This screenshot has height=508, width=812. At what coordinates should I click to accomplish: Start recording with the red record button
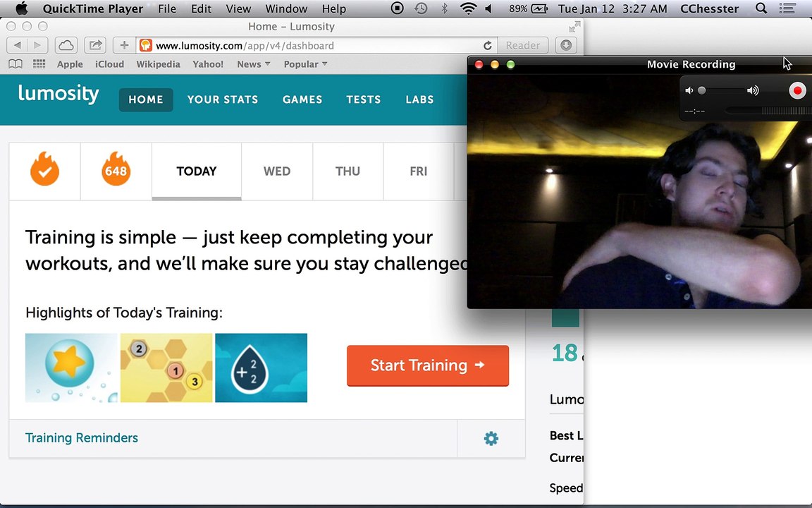click(797, 91)
